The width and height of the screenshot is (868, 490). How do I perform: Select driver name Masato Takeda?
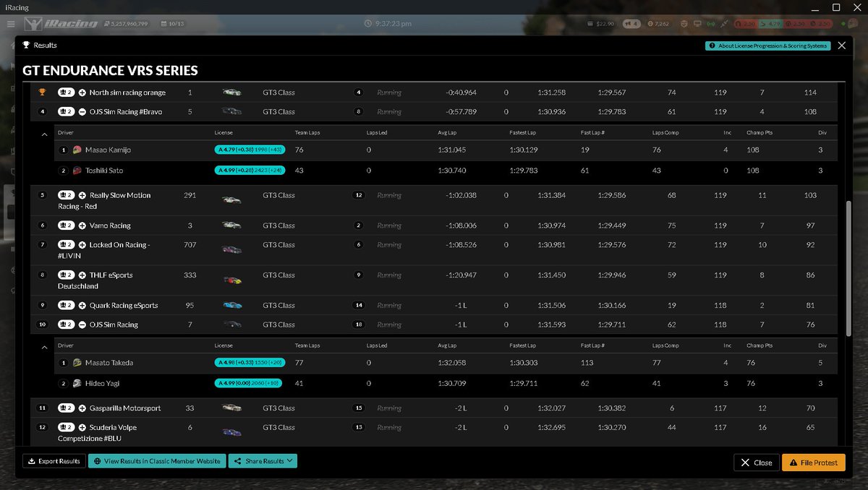109,363
